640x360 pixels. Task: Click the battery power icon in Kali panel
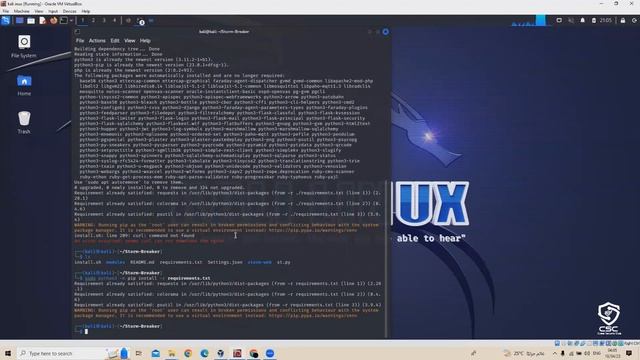tap(594, 20)
